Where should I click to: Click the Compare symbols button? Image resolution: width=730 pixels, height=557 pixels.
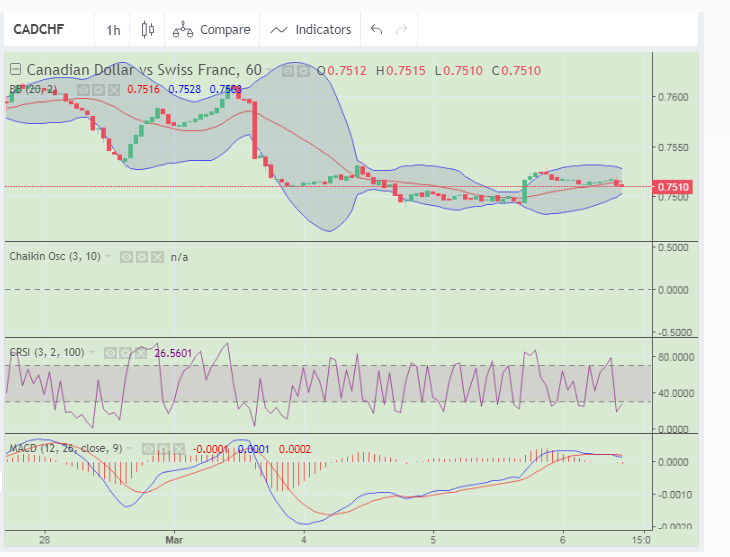(211, 29)
